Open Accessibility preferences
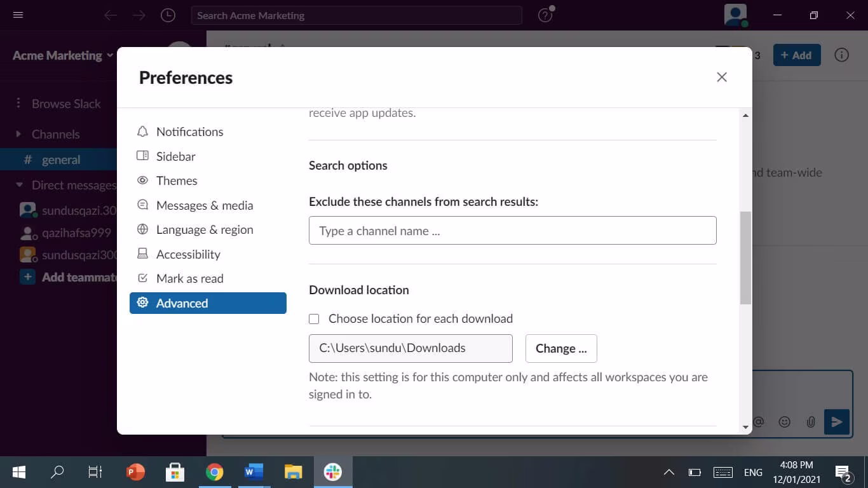Image resolution: width=868 pixels, height=488 pixels. pyautogui.click(x=208, y=254)
